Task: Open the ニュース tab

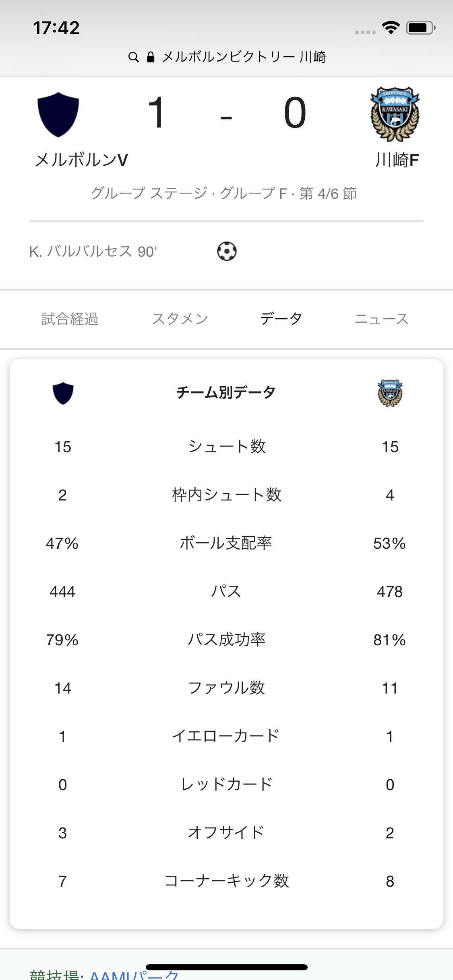Action: [381, 319]
